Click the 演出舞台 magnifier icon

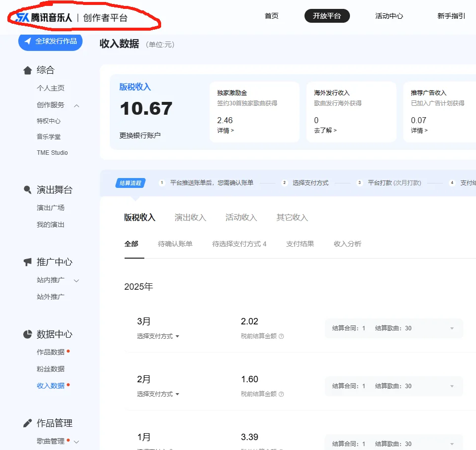[28, 189]
